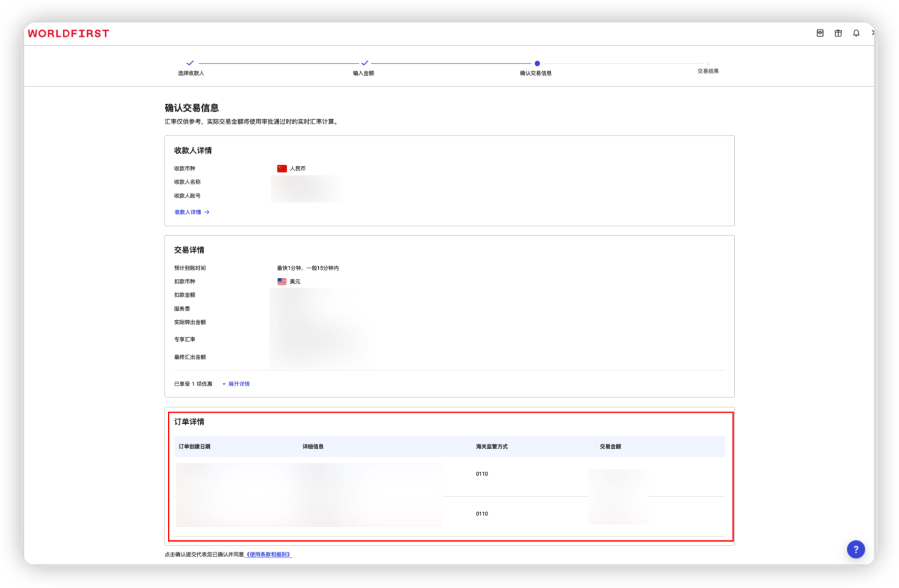899x588 pixels.
Task: Select the 交易结果 step label
Action: pos(708,71)
